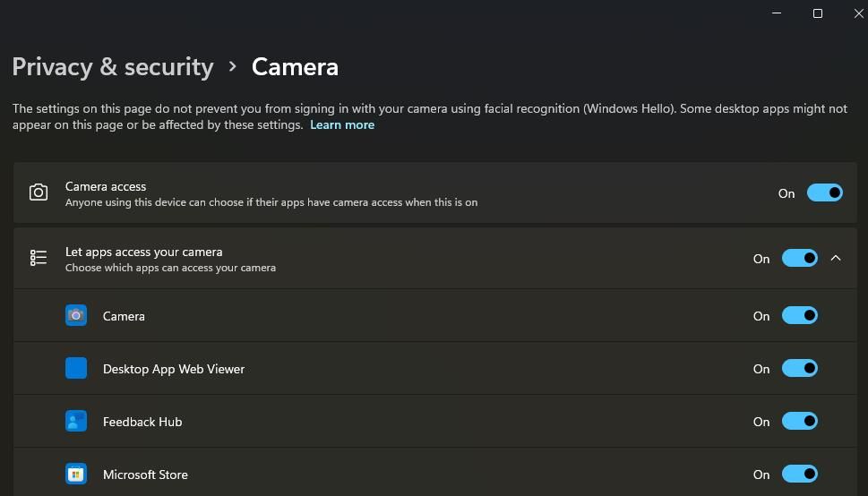Turn off the main Camera access toggle
Viewport: 868px width, 496px height.
824,192
